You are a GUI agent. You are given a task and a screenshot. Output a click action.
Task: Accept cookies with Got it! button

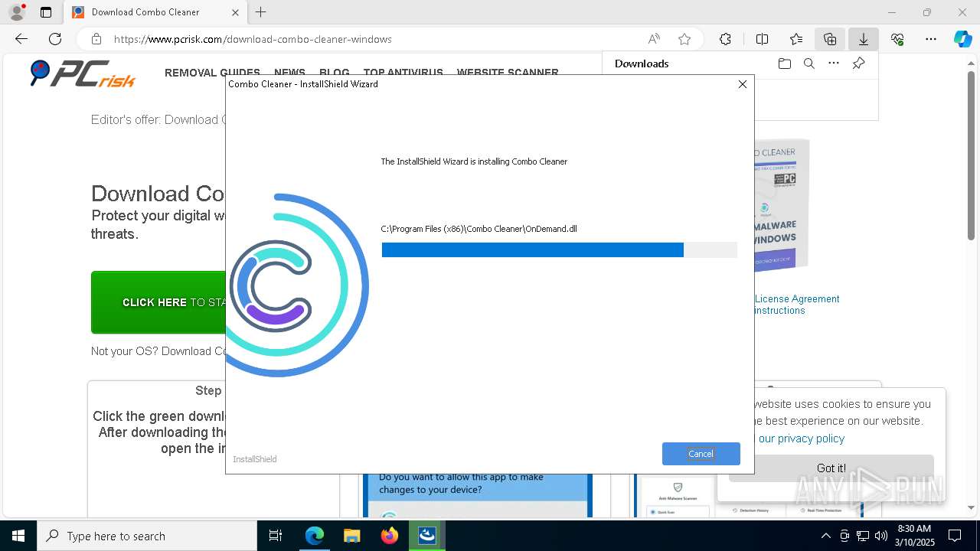[831, 468]
